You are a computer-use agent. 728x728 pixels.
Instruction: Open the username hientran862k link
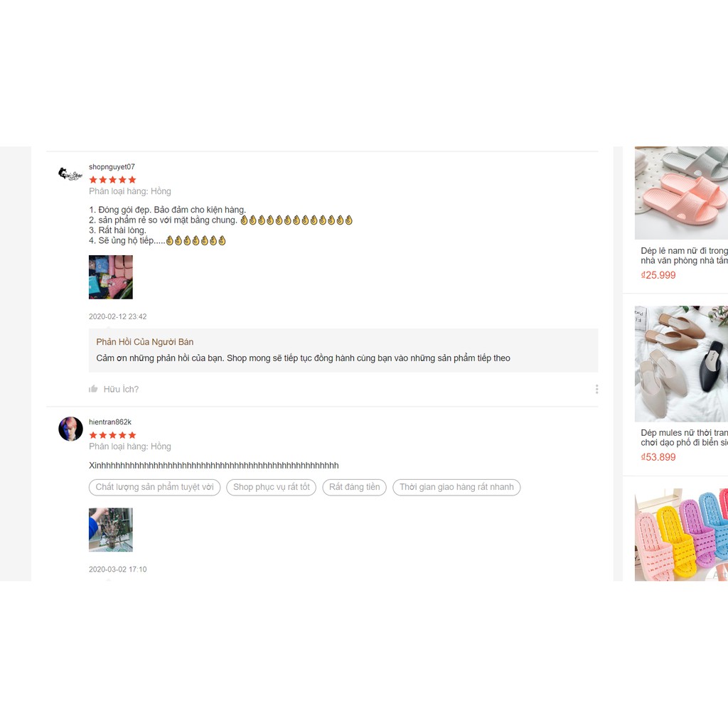[x=110, y=422]
